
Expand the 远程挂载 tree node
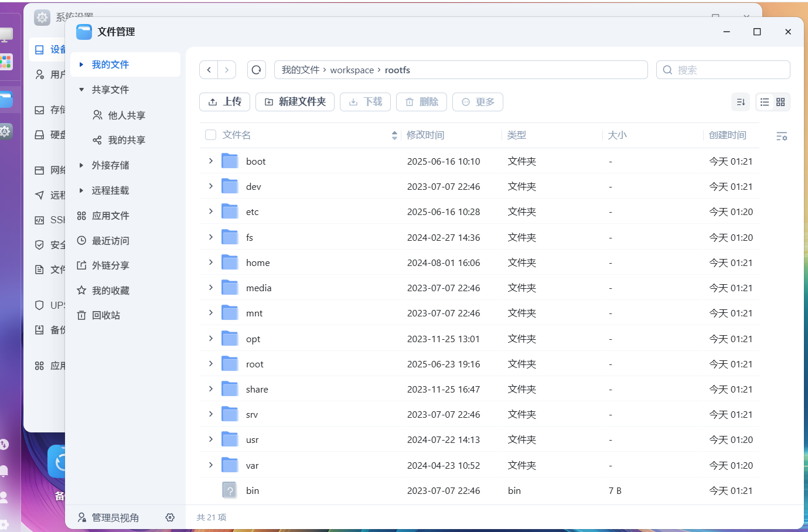point(81,190)
